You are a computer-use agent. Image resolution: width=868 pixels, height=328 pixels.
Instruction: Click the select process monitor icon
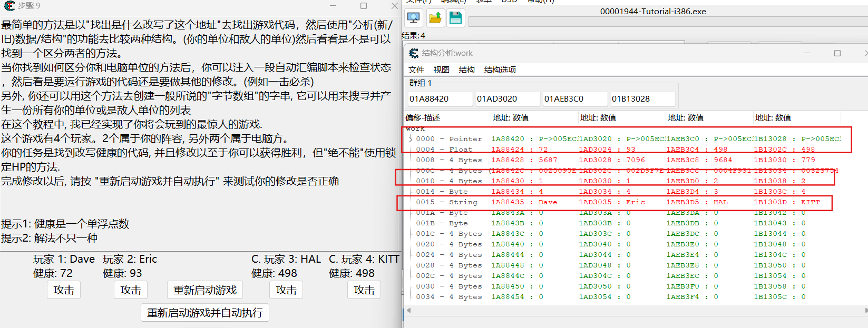click(x=414, y=18)
